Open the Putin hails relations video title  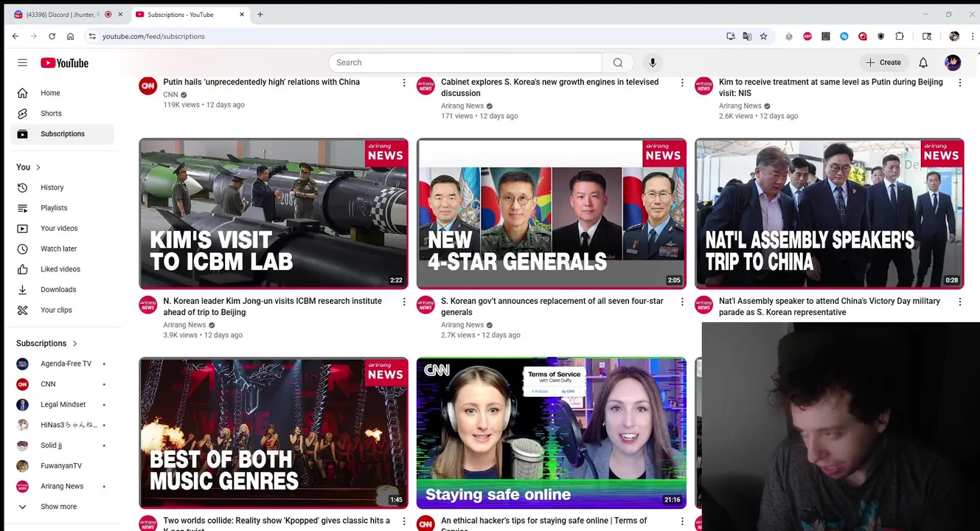[262, 82]
